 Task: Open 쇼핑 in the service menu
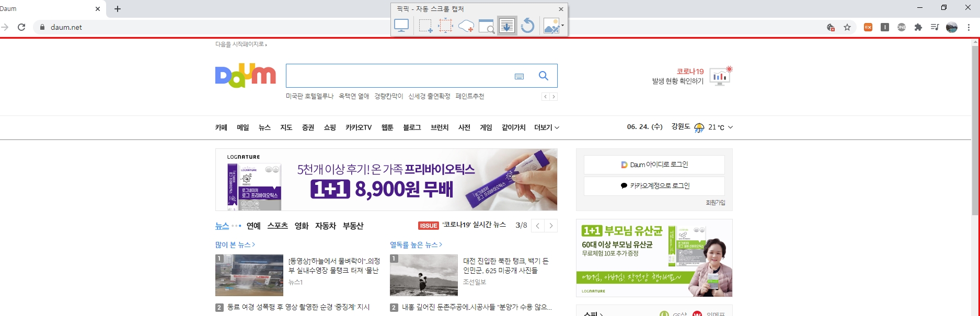(x=330, y=127)
